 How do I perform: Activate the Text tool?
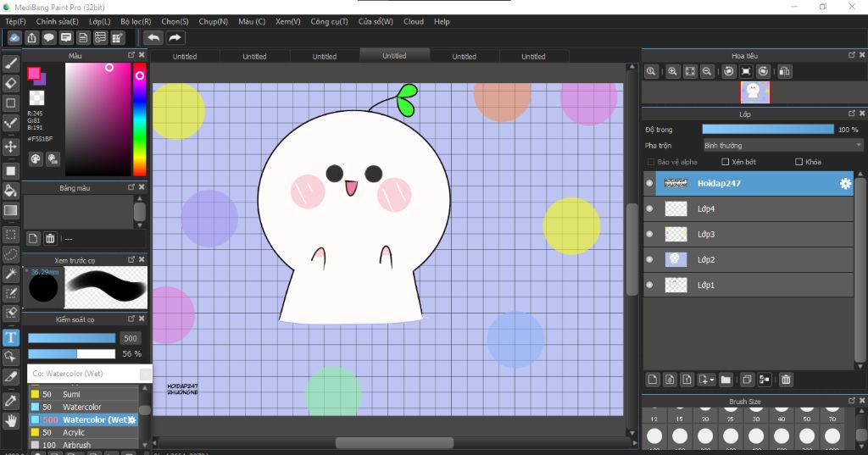point(11,336)
